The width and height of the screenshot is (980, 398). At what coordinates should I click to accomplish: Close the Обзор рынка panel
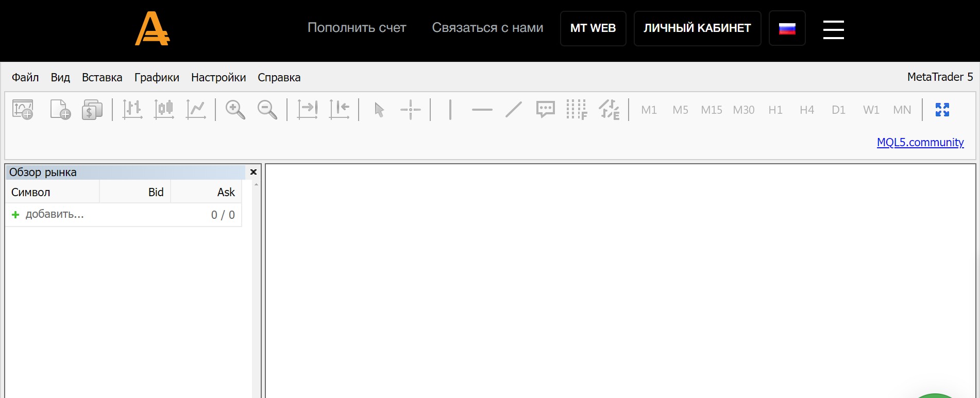coord(254,172)
